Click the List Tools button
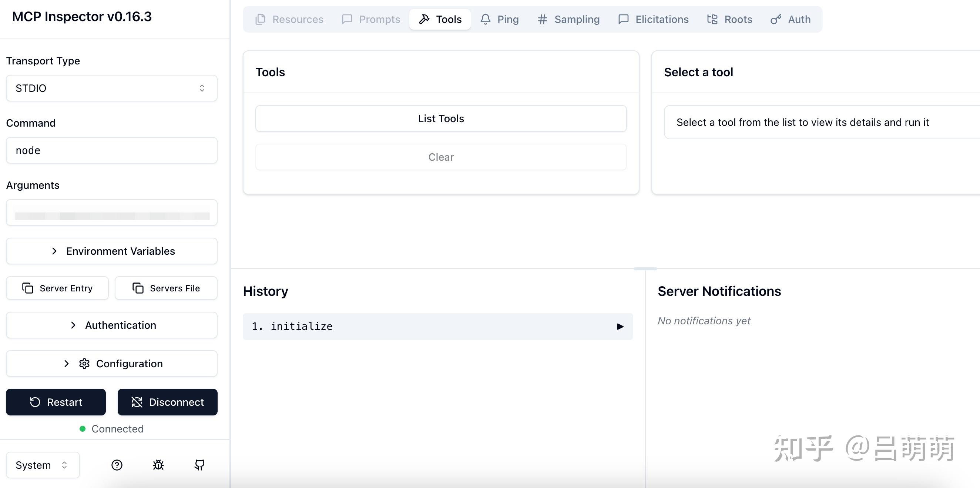980x488 pixels. (441, 118)
